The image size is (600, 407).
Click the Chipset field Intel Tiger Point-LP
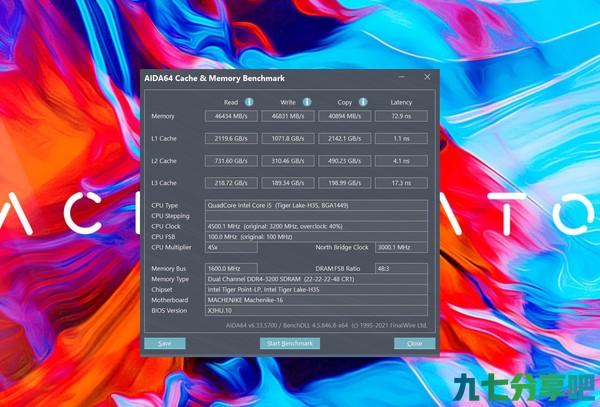[316, 290]
